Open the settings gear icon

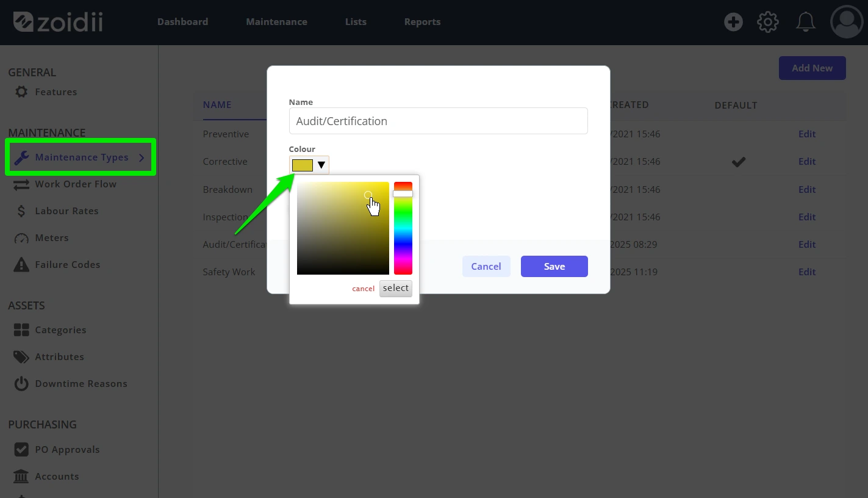[x=768, y=23]
